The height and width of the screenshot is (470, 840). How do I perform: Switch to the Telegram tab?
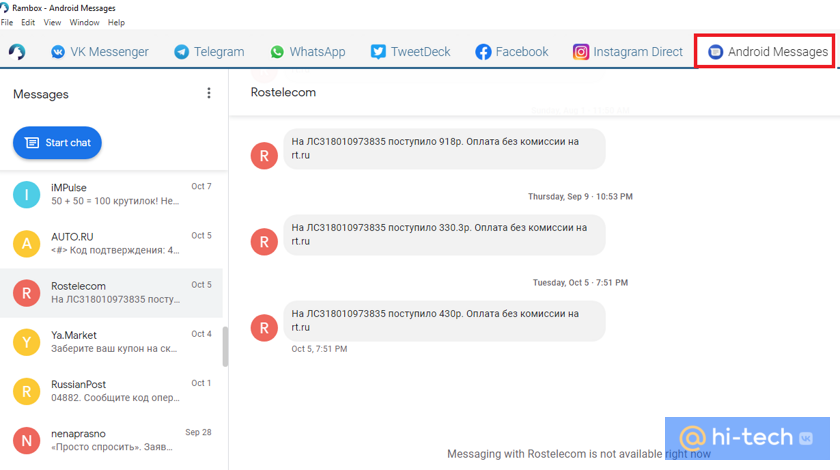209,51
